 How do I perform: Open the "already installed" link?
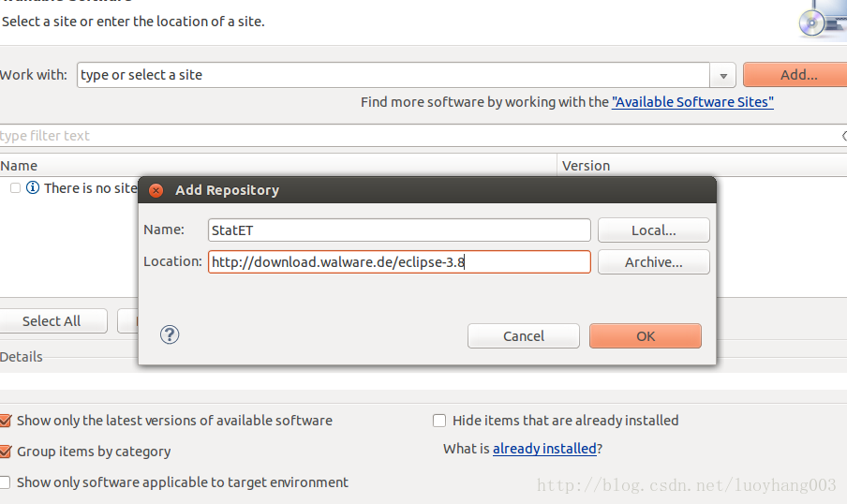click(x=544, y=449)
